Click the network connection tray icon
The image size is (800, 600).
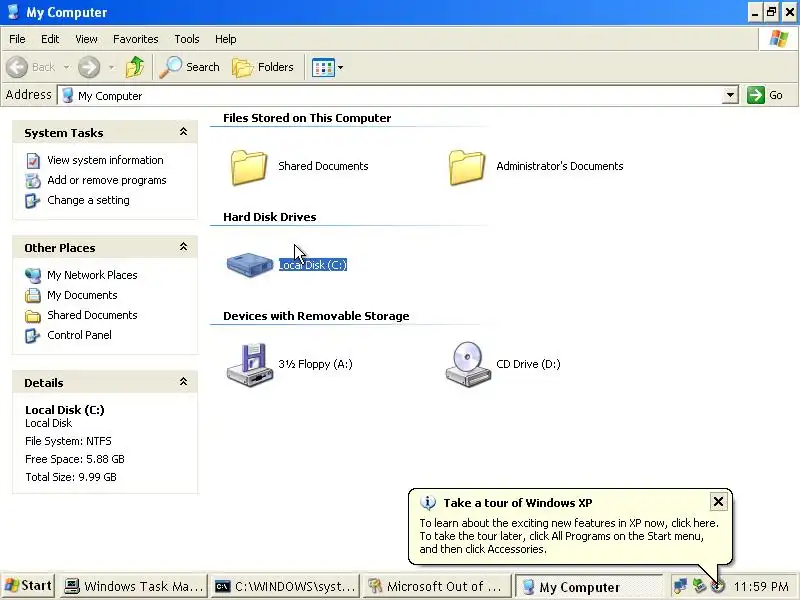click(x=680, y=586)
